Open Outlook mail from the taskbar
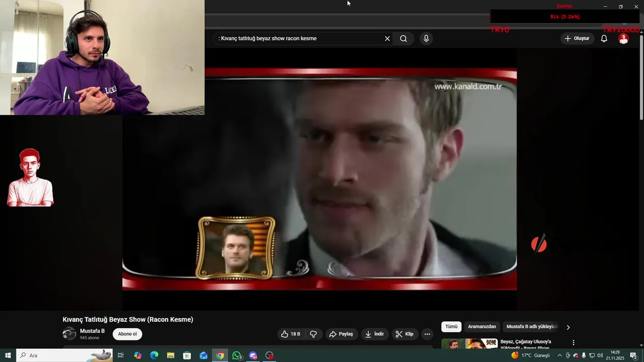Viewport: 644px width, 362px height. pyautogui.click(x=204, y=355)
